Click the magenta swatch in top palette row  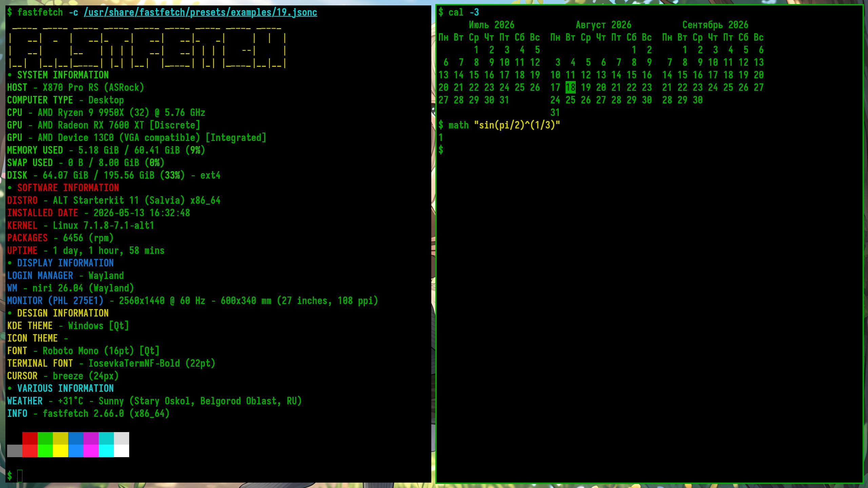(x=91, y=438)
